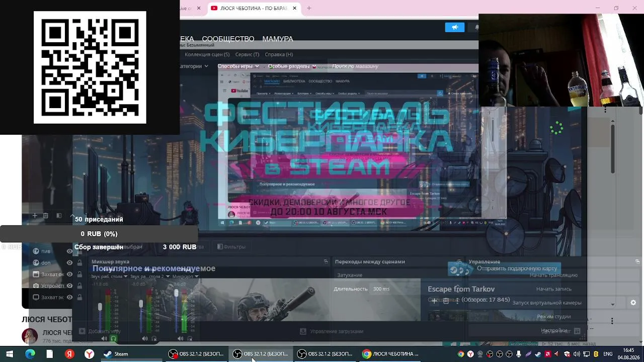The image size is (644, 362).
Task: Open Steam 'МАМУРА' profile menu
Action: click(278, 39)
